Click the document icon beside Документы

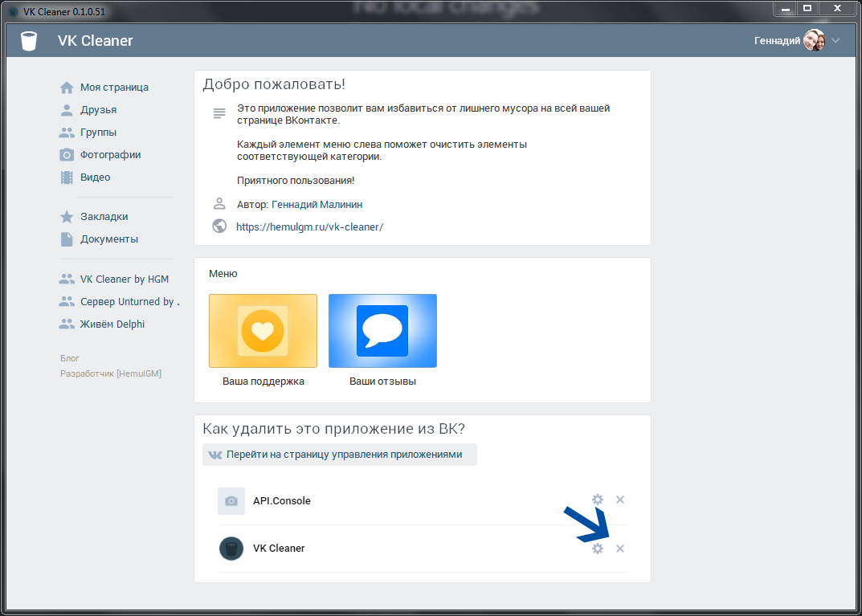tap(67, 239)
